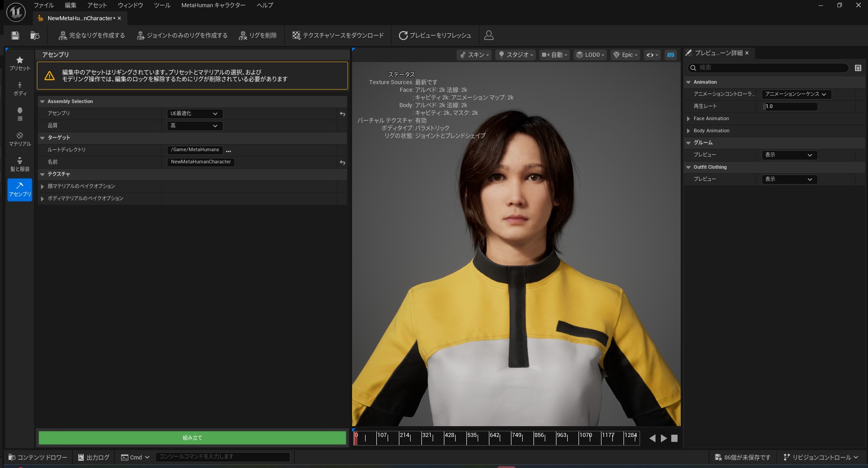The width and height of the screenshot is (868, 468).
Task: Click the Delete Rig (リグを削除) button
Action: click(x=258, y=36)
